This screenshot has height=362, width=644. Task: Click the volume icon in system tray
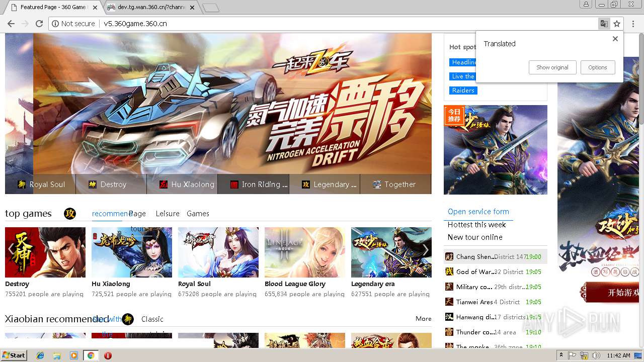click(596, 355)
